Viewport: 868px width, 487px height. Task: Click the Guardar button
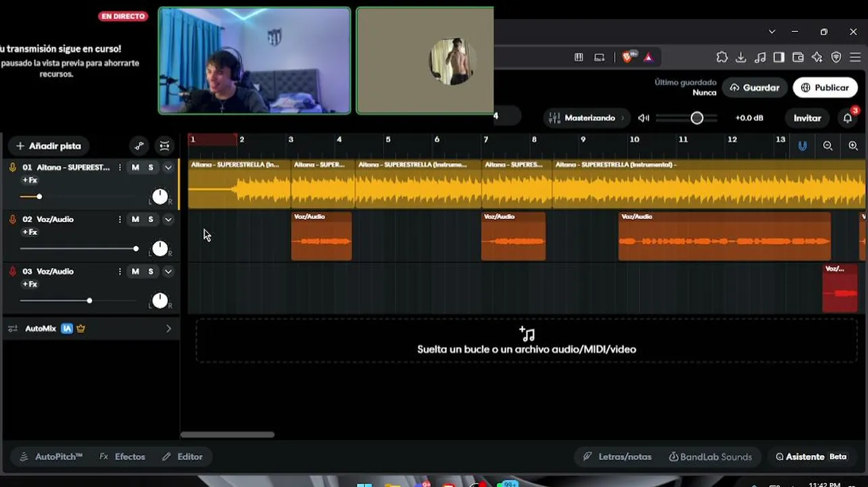pyautogui.click(x=754, y=87)
